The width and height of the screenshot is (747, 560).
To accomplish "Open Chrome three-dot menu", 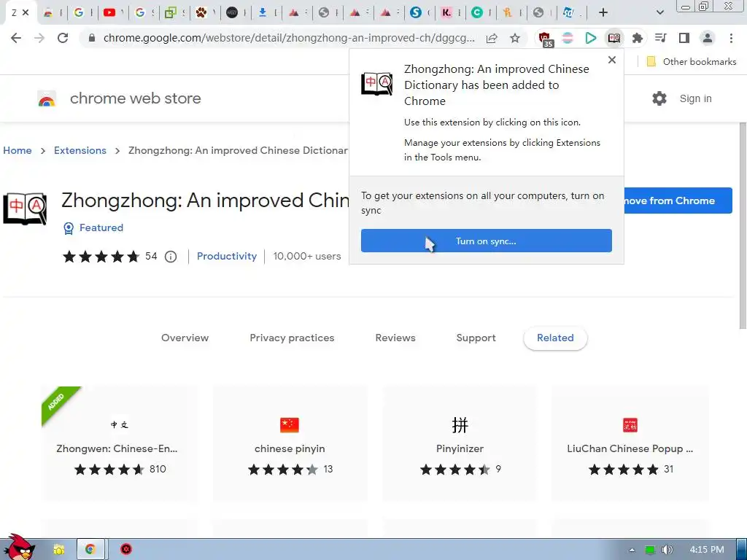I will pos(731,38).
